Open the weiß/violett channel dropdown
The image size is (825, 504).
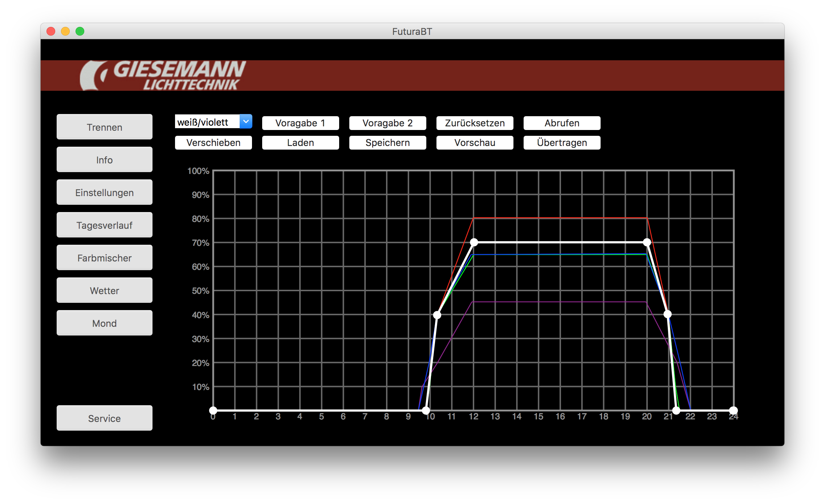coord(246,122)
